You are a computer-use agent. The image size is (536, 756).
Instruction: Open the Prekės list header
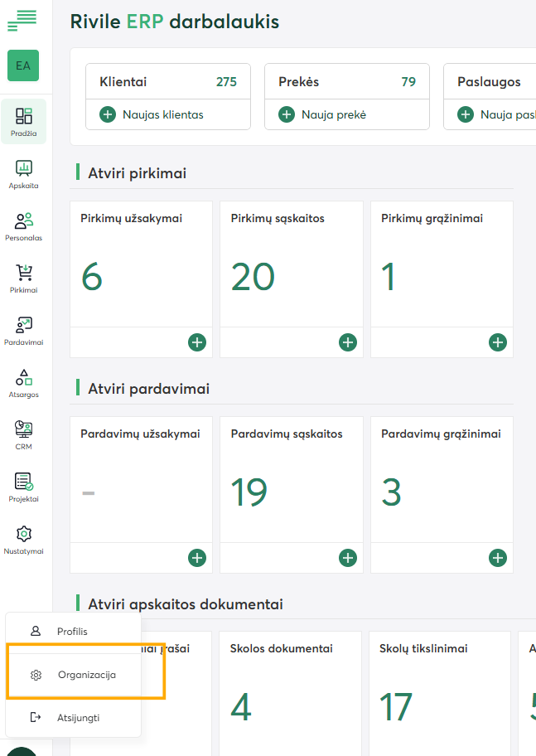(x=347, y=81)
